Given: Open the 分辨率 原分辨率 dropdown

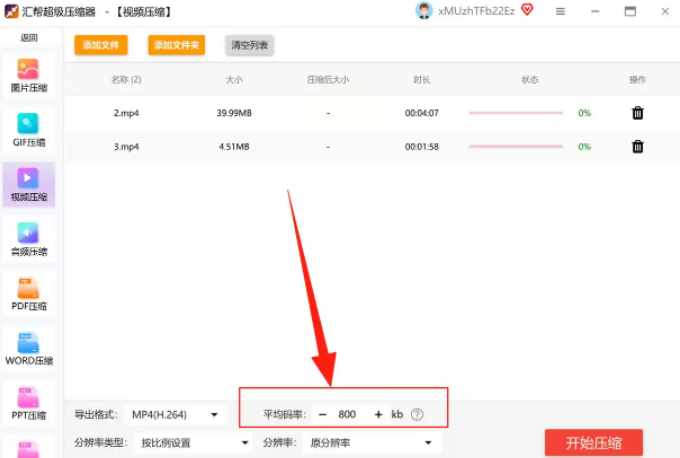Looking at the screenshot, I should [372, 443].
